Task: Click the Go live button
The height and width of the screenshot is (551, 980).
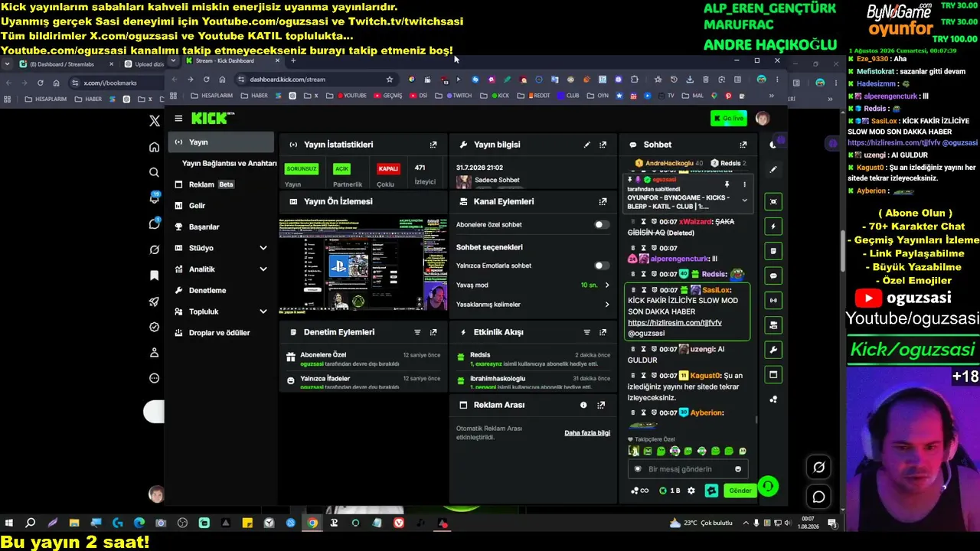Action: 728,118
